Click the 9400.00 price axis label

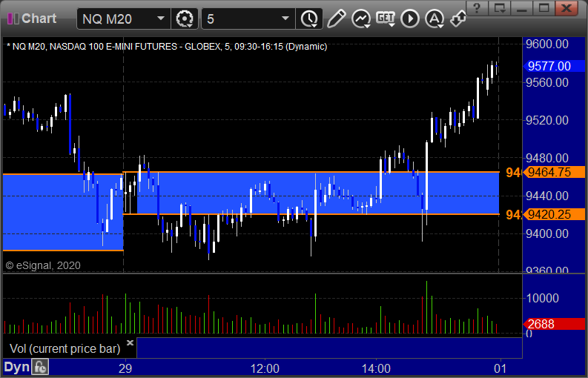tap(547, 233)
